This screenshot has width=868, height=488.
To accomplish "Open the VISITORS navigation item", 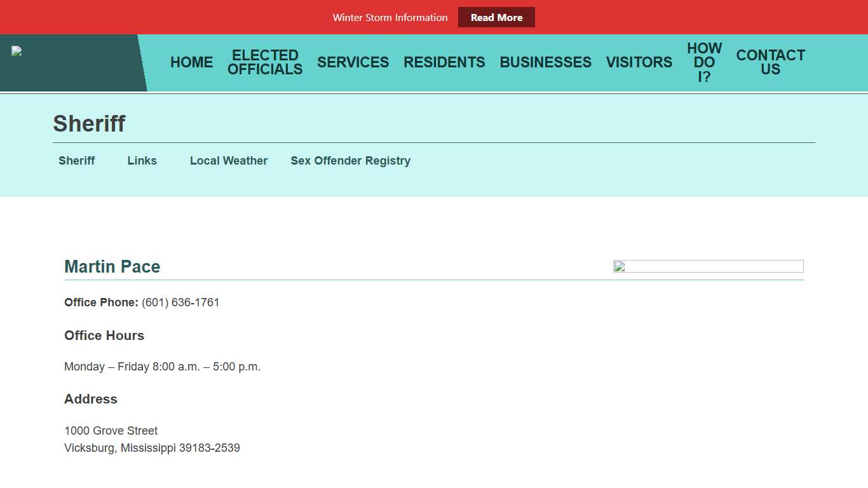I will pos(639,62).
